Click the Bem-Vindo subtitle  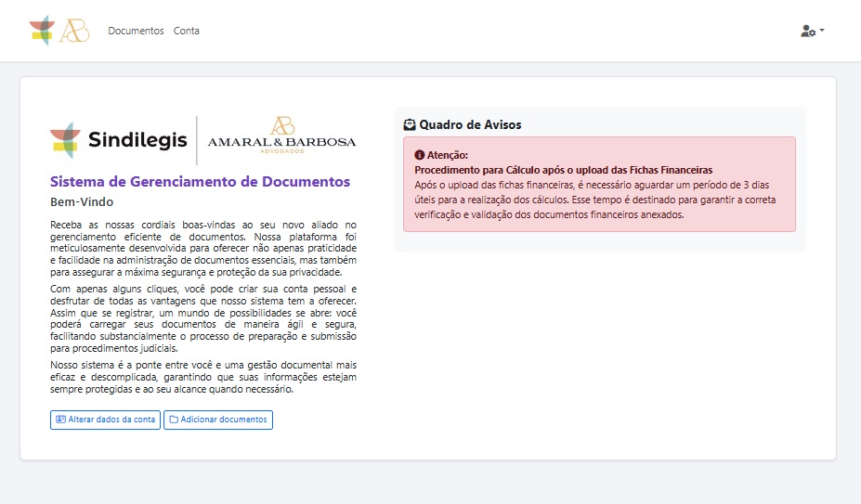tap(82, 201)
